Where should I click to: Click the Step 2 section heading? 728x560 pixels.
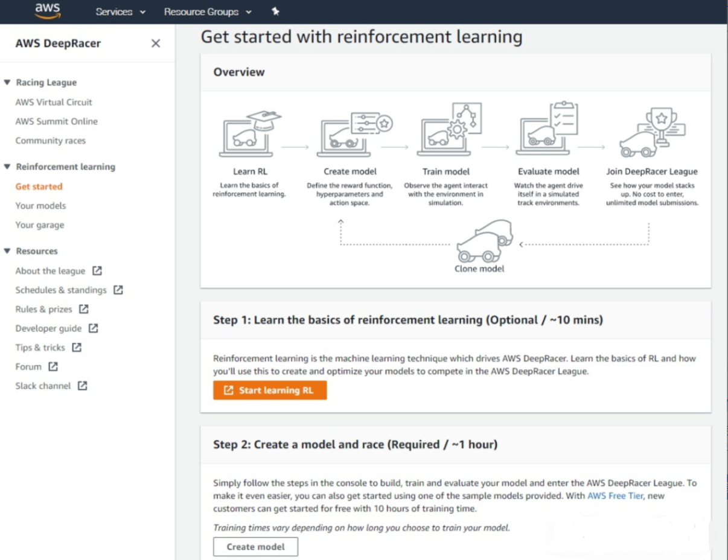355,445
